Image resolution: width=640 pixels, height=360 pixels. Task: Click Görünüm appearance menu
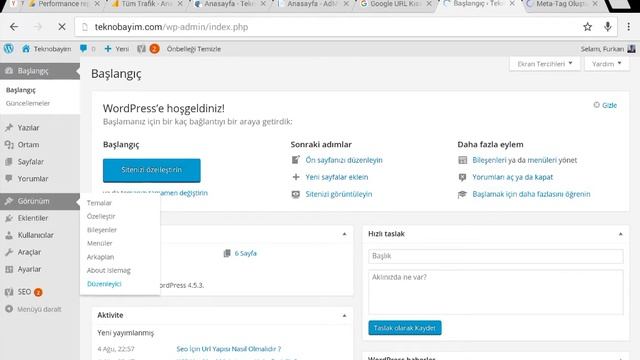40,201
